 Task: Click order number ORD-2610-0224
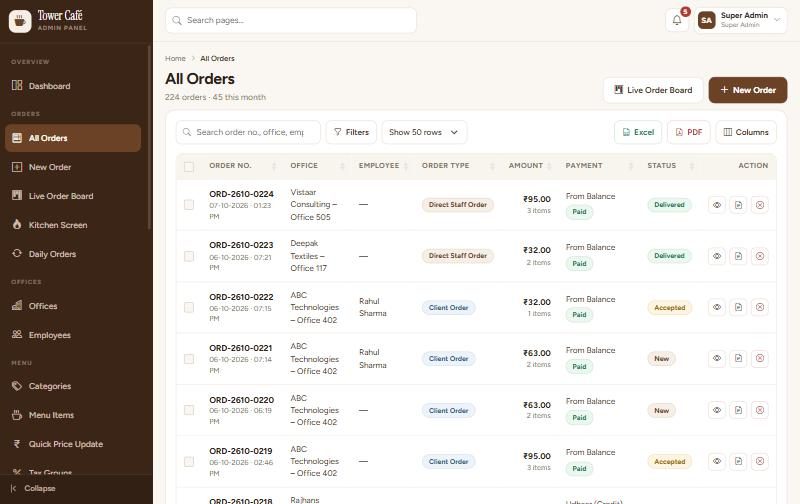241,194
